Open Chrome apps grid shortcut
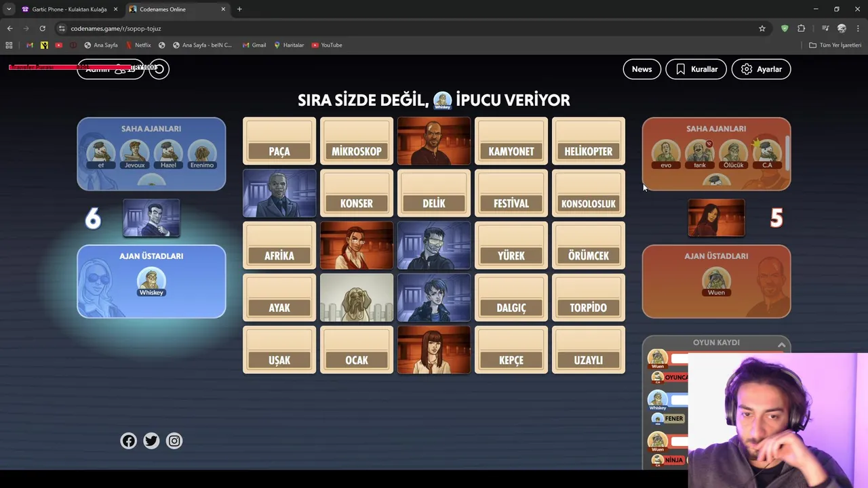Viewport: 868px width, 488px height. coord(9,45)
